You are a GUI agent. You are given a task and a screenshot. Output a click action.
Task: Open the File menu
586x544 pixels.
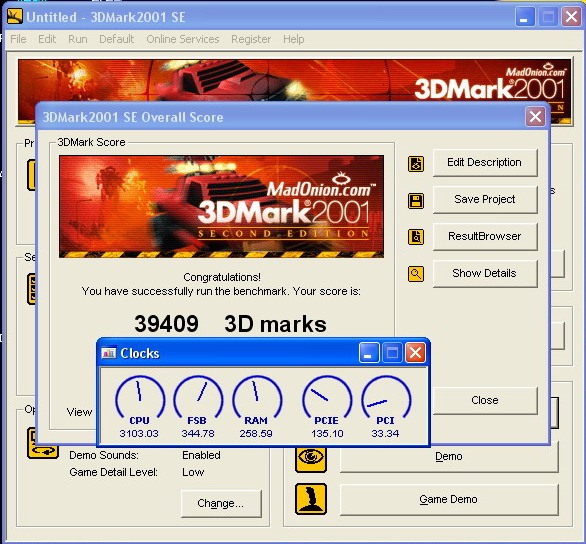point(18,39)
